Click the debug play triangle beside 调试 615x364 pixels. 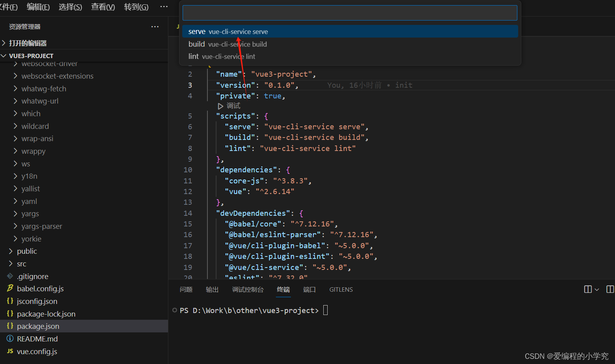[221, 106]
